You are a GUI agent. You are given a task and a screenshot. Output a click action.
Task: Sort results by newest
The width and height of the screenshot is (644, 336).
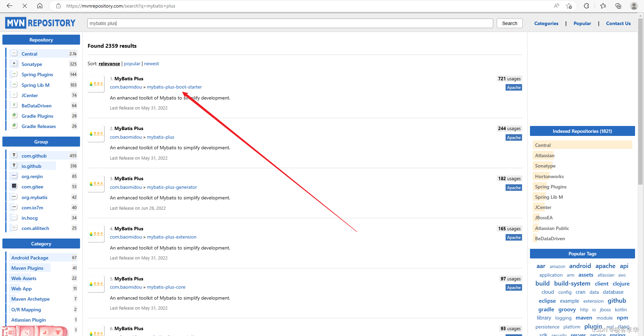coord(151,63)
